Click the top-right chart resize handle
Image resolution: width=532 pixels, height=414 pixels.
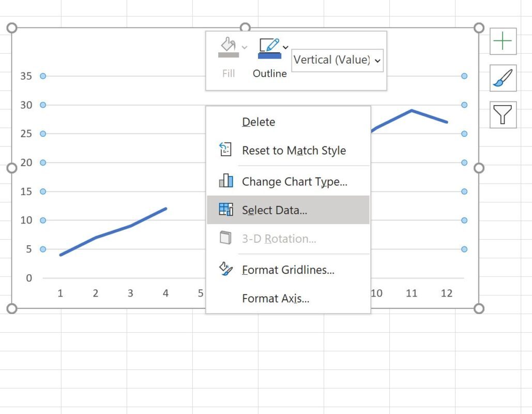479,28
